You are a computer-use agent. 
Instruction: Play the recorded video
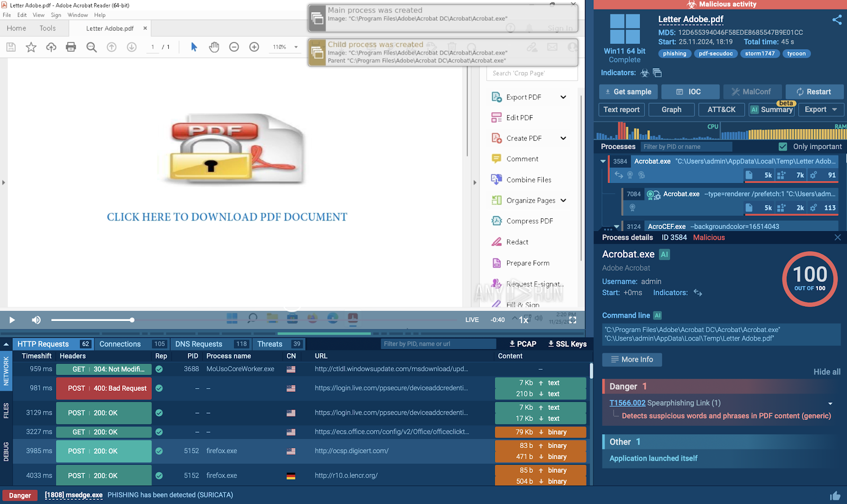tap(12, 320)
